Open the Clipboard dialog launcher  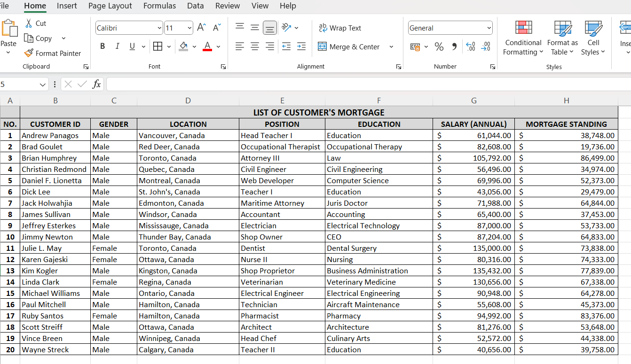tap(86, 67)
